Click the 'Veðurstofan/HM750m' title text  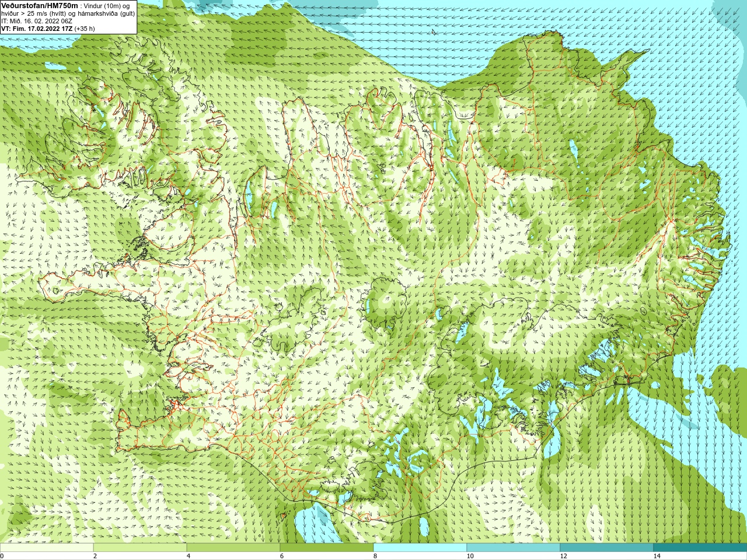click(x=39, y=5)
